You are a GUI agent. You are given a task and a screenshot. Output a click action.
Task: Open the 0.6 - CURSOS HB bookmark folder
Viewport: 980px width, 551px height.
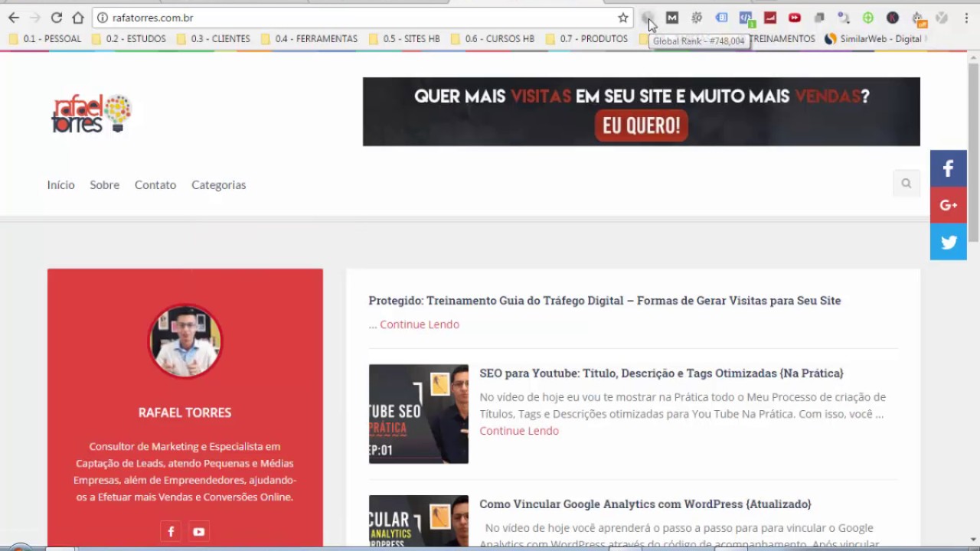coord(492,39)
